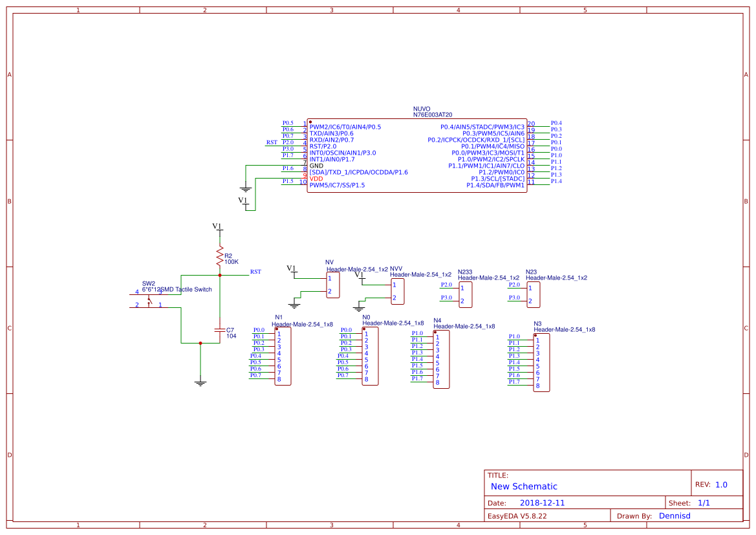
Task: Click the 6*6*12SMD Tactile Switch label
Action: 177,289
